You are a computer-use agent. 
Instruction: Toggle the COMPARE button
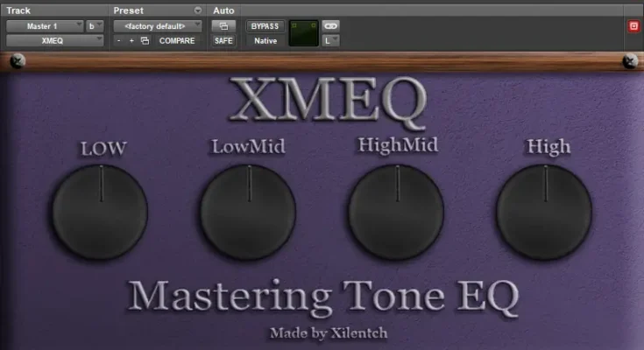coord(177,40)
